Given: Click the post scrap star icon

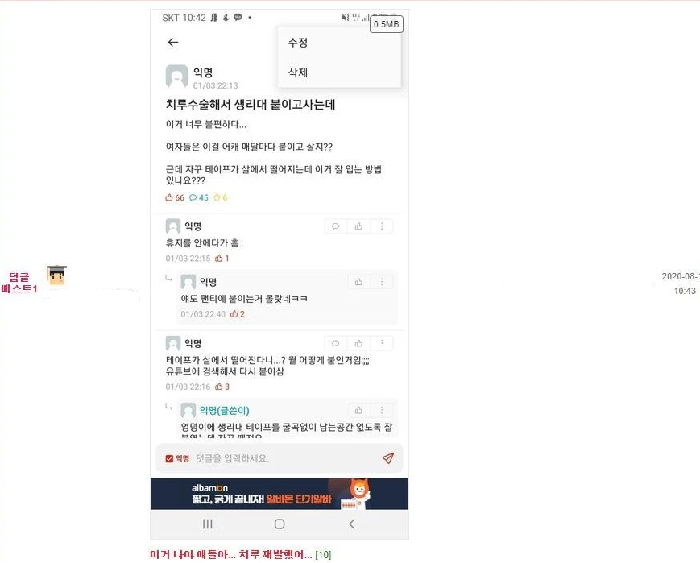Looking at the screenshot, I should pos(217,197).
